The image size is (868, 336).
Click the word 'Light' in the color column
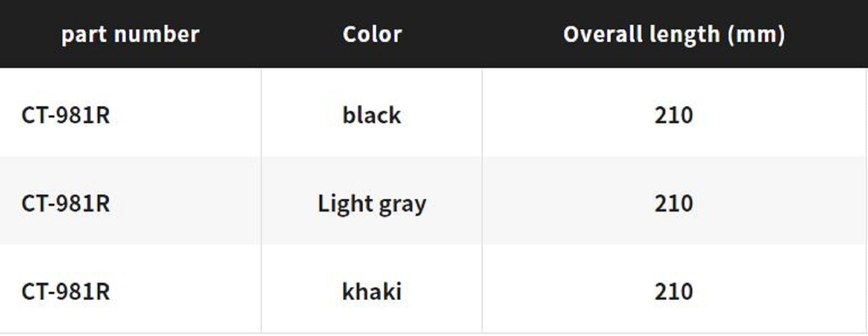coord(345,203)
